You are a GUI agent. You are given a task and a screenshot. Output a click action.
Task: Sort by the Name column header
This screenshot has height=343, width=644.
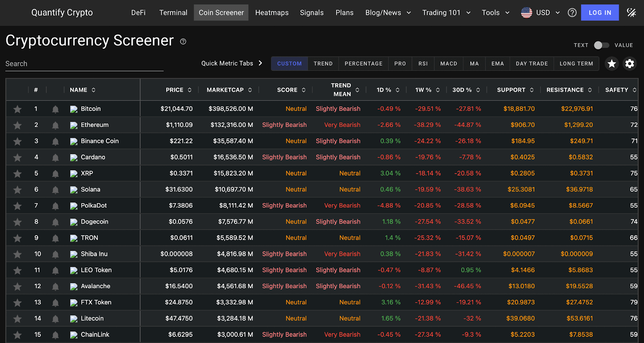[x=83, y=90]
